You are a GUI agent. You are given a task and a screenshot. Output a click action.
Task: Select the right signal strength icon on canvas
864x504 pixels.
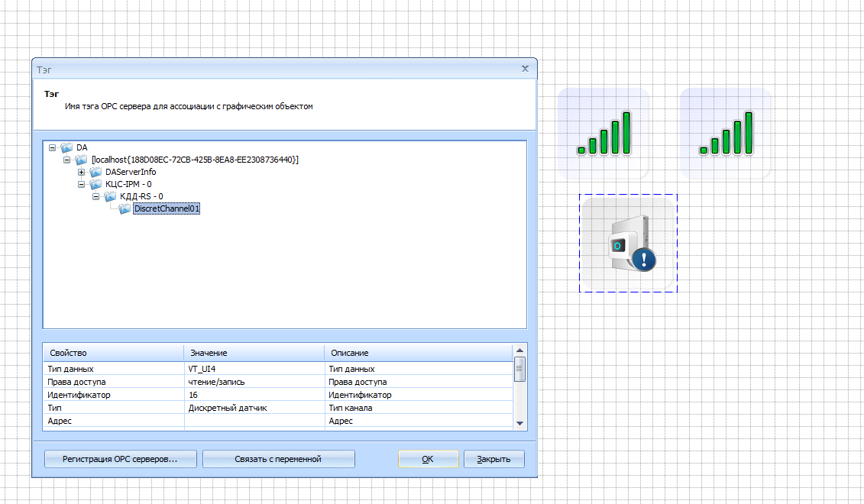(x=726, y=133)
